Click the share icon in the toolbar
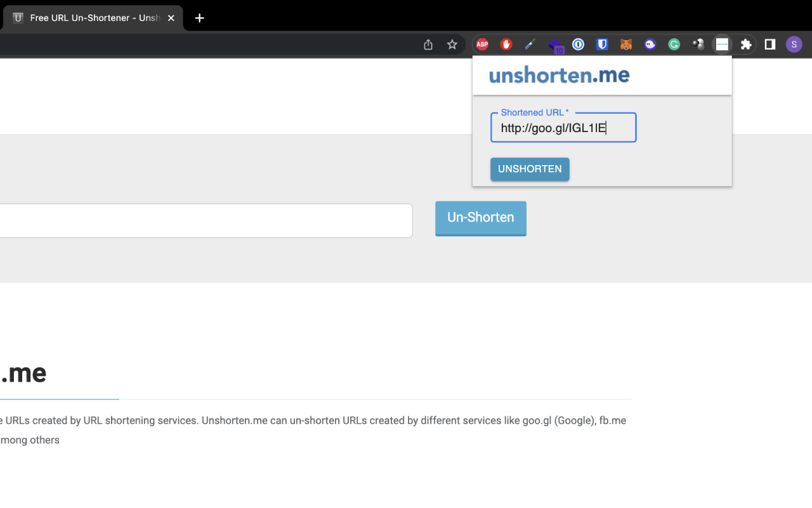This screenshot has width=812, height=508. click(x=427, y=44)
